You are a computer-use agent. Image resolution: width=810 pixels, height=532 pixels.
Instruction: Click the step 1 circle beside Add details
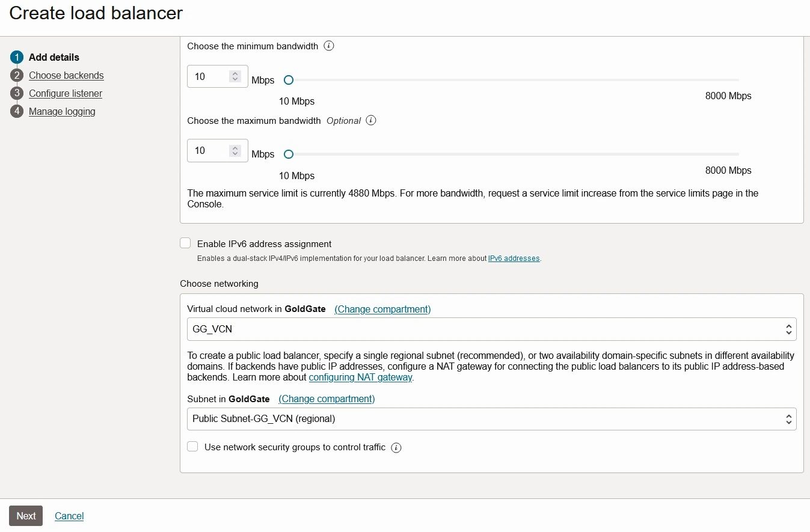[x=17, y=57]
